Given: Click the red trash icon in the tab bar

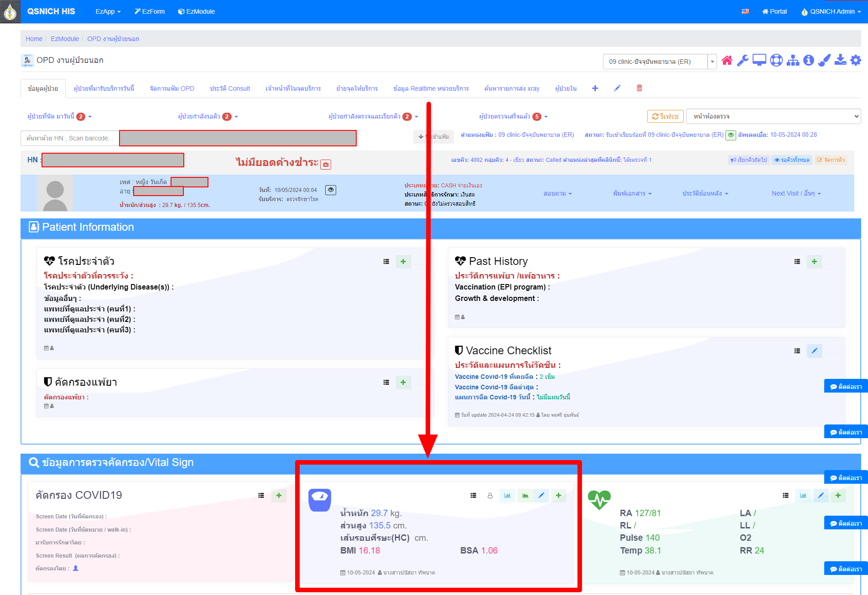Looking at the screenshot, I should (639, 88).
